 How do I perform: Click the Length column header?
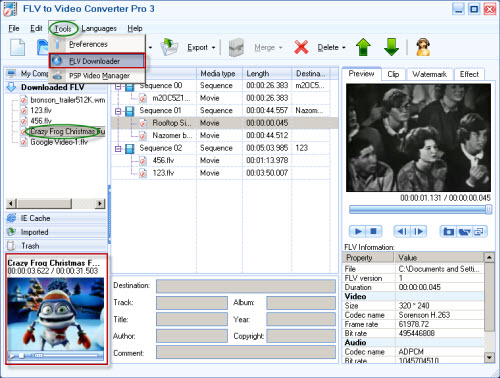pos(267,74)
